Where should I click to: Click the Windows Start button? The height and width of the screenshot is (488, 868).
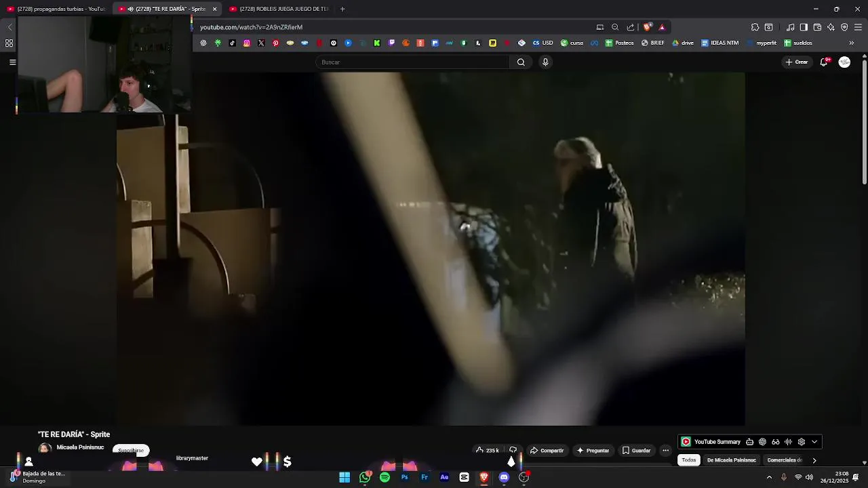pyautogui.click(x=344, y=477)
